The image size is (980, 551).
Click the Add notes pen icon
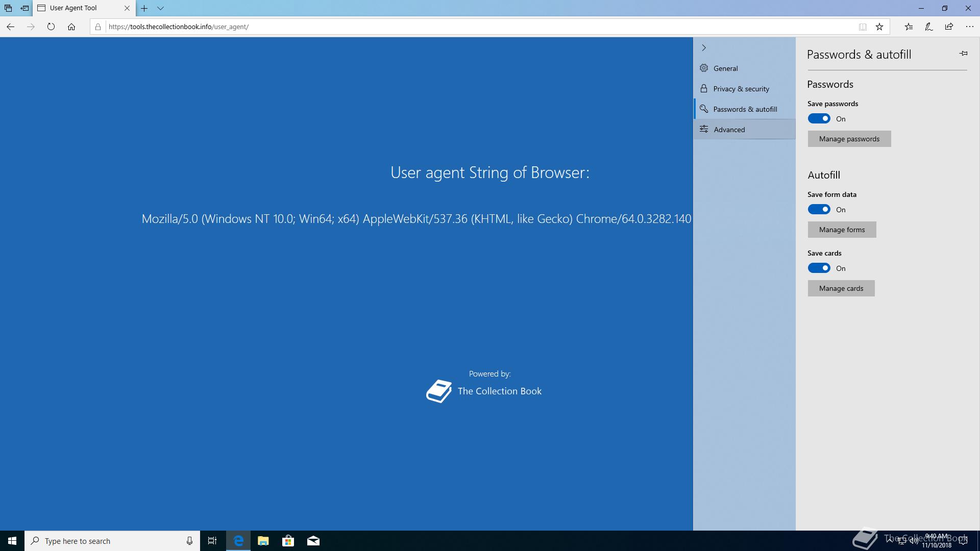point(929,27)
